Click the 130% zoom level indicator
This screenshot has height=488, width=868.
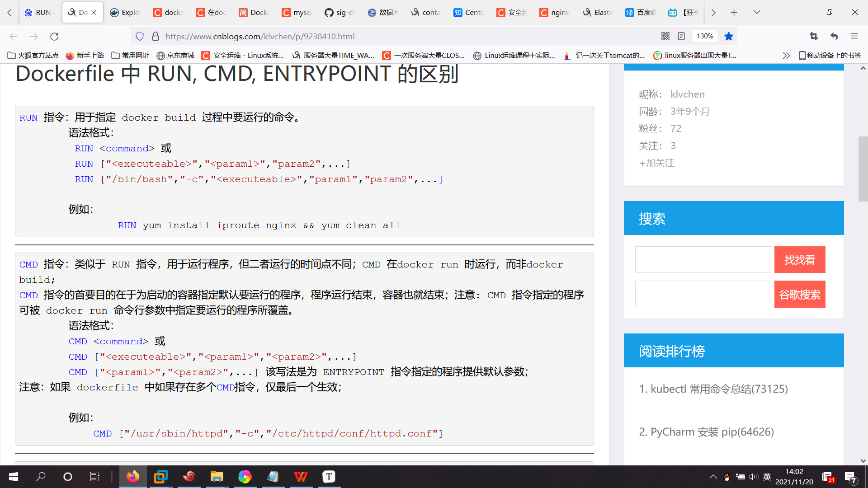705,36
